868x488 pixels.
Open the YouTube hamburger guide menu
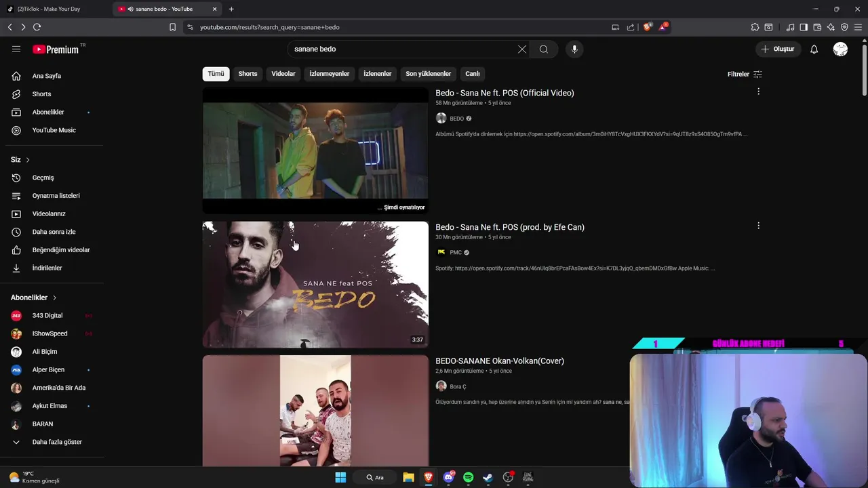(x=16, y=49)
